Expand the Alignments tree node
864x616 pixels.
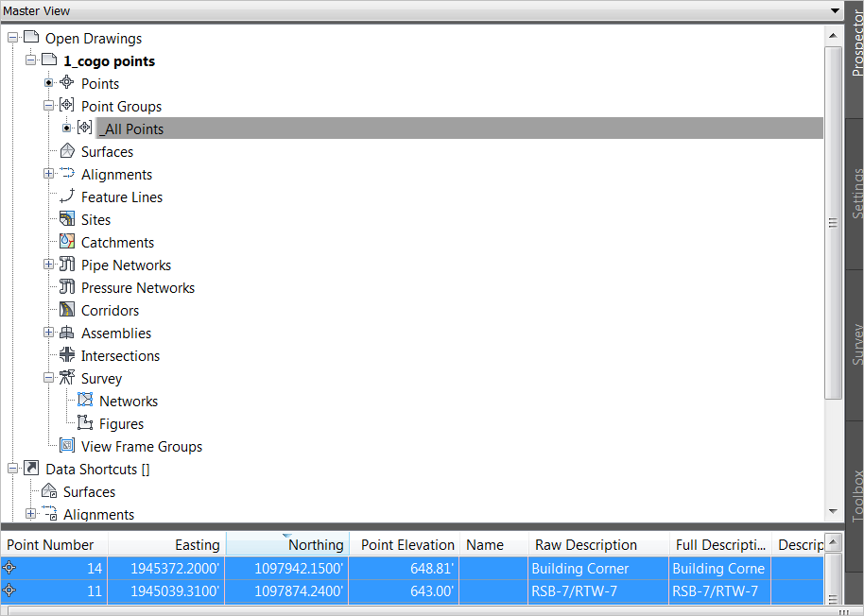pyautogui.click(x=48, y=174)
